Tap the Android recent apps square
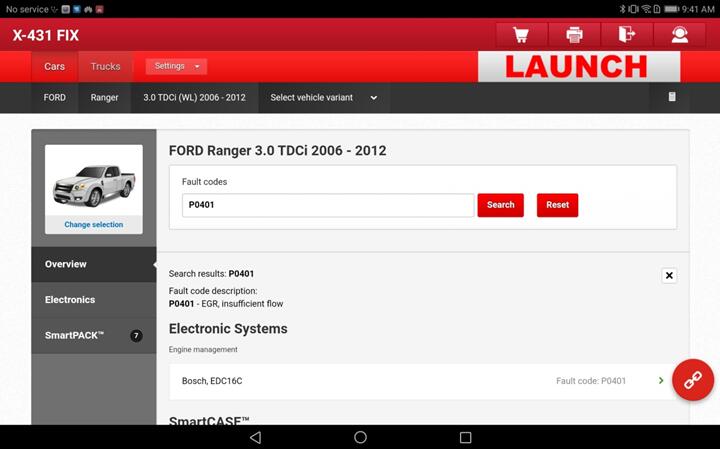 click(465, 437)
